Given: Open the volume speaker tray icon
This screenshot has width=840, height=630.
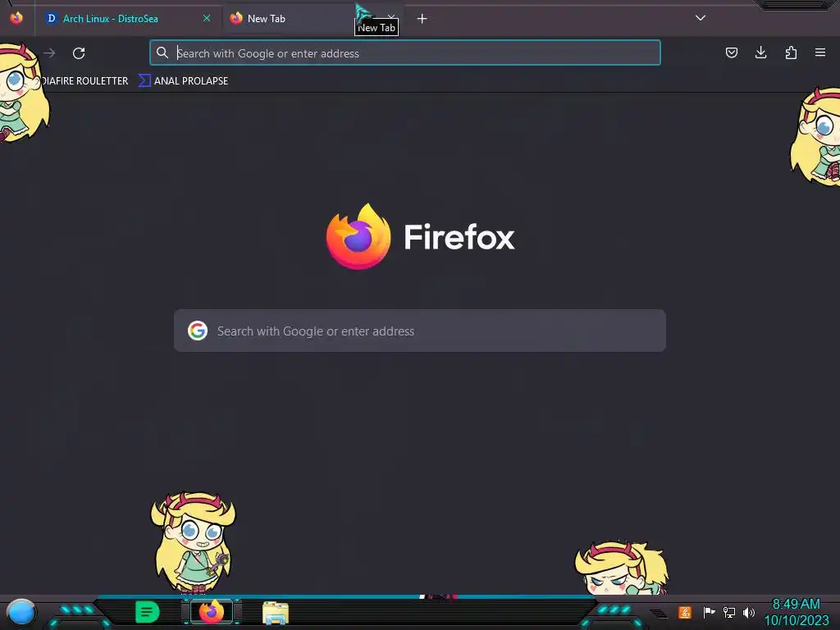Looking at the screenshot, I should click(749, 612).
